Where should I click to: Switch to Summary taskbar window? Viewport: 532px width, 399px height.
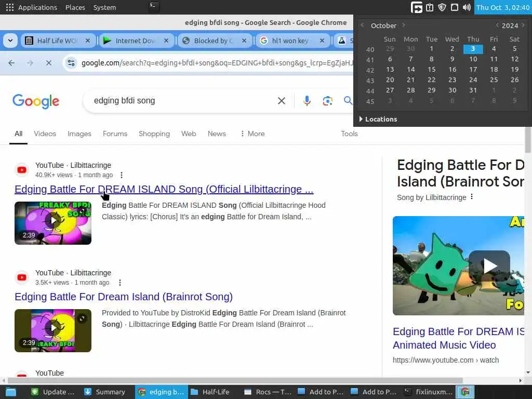coord(105,392)
